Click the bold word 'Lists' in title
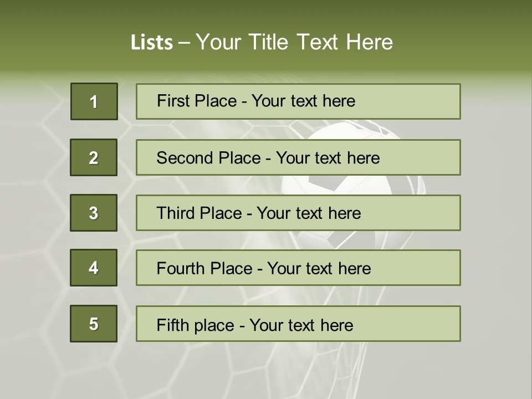532x399 pixels. (152, 43)
